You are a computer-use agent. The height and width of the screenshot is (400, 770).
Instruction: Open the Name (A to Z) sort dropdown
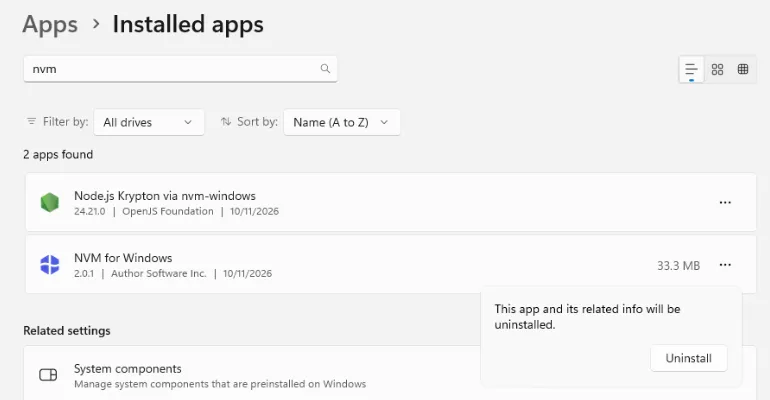pos(342,122)
